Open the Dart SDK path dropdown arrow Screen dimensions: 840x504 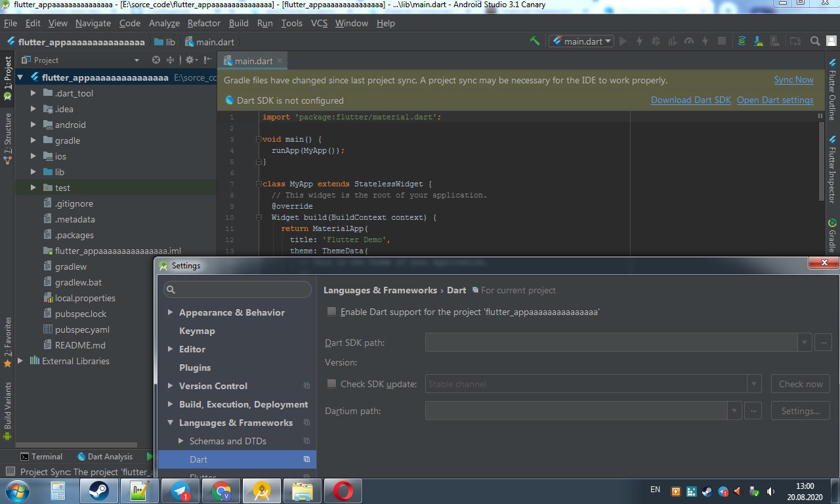point(805,342)
